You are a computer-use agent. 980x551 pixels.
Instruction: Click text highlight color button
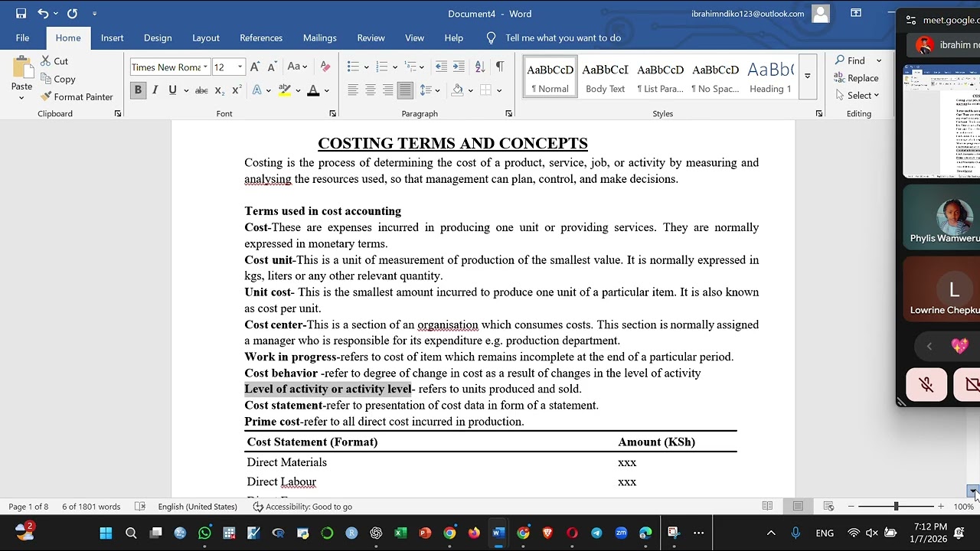[285, 90]
